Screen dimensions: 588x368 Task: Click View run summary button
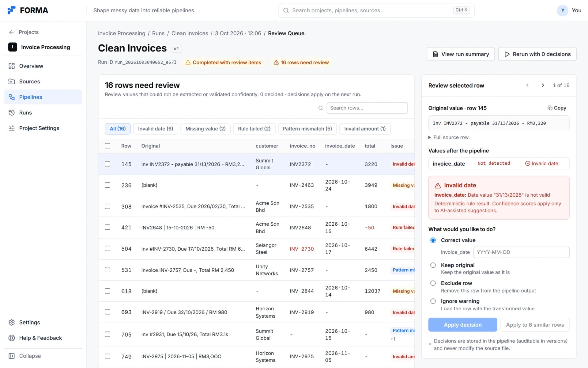pos(461,54)
